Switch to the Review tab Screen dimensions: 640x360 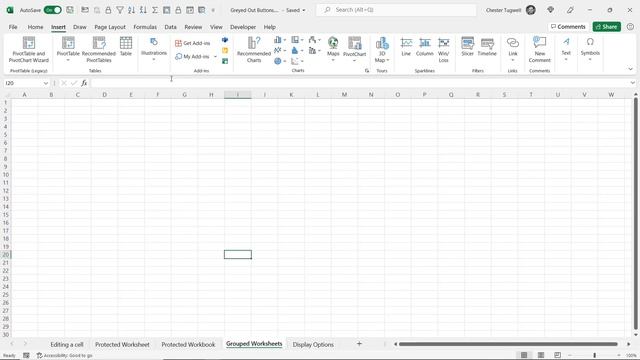click(193, 27)
